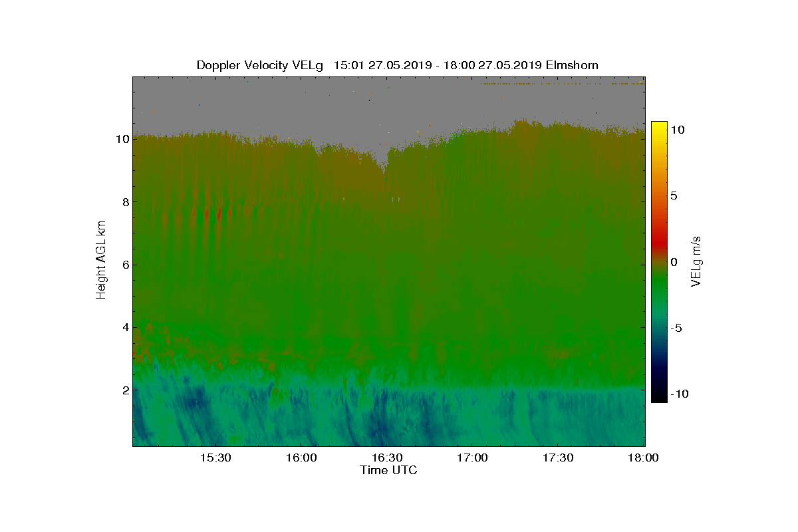Click the '18:00' time tick label
The width and height of the screenshot is (798, 532).
(x=643, y=458)
